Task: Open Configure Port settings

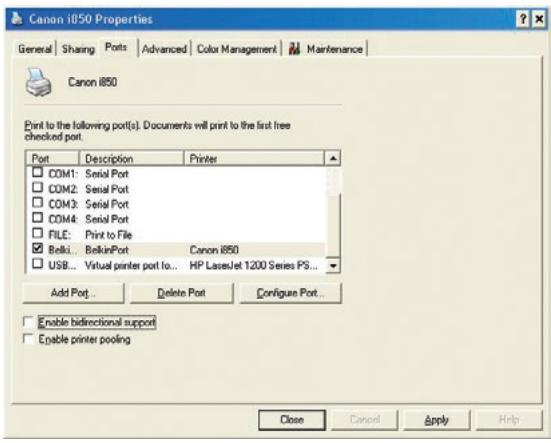Action: point(291,293)
